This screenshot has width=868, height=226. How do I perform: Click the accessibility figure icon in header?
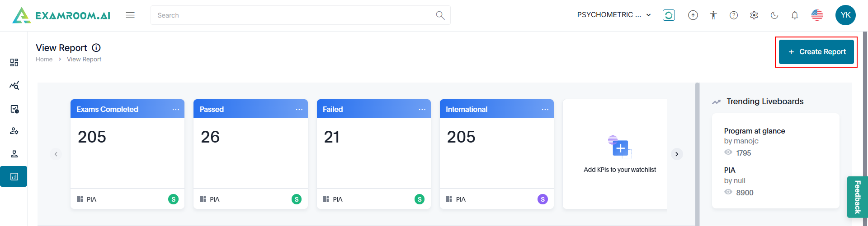(713, 15)
